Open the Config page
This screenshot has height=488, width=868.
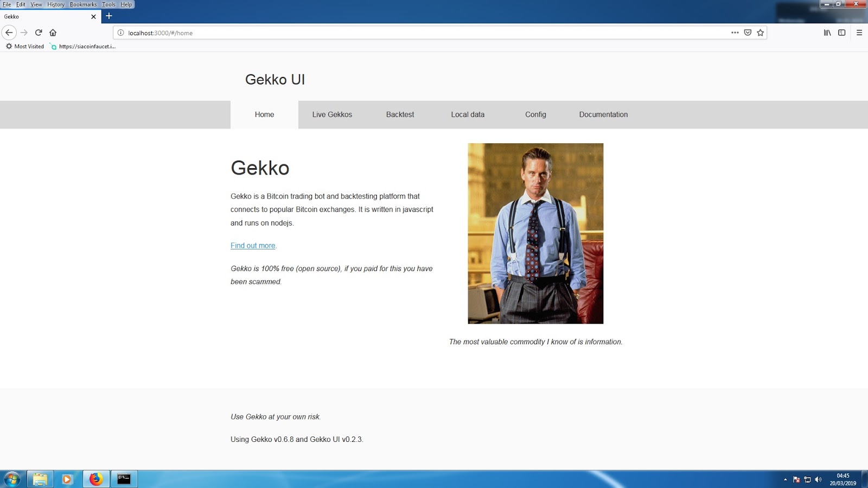(535, 114)
